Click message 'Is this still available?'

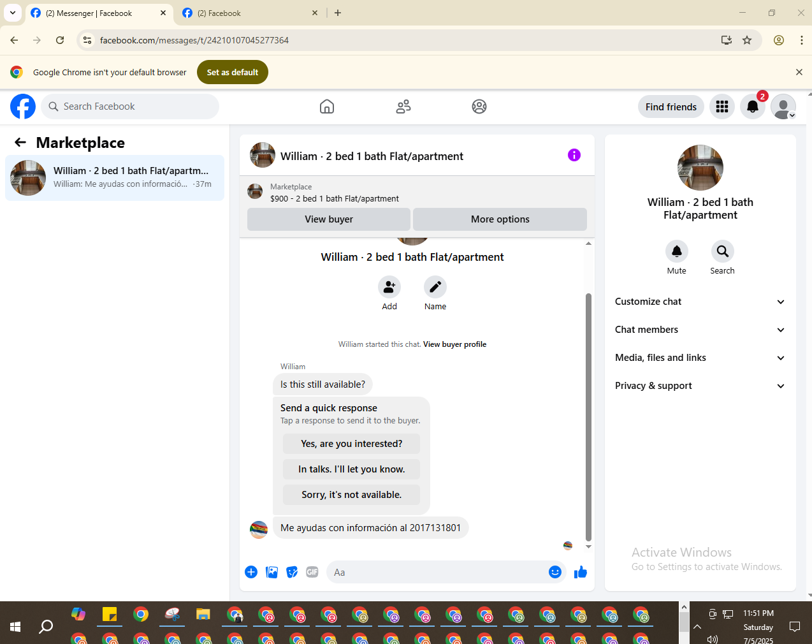[x=323, y=384]
